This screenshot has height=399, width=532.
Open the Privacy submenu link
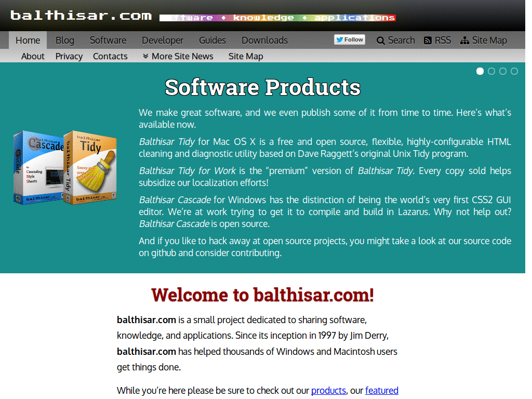pos(69,56)
